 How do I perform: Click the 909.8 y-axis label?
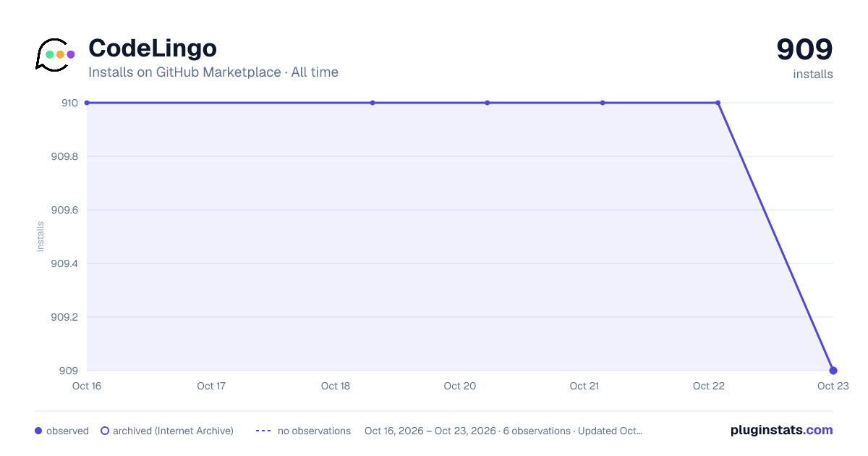[64, 156]
